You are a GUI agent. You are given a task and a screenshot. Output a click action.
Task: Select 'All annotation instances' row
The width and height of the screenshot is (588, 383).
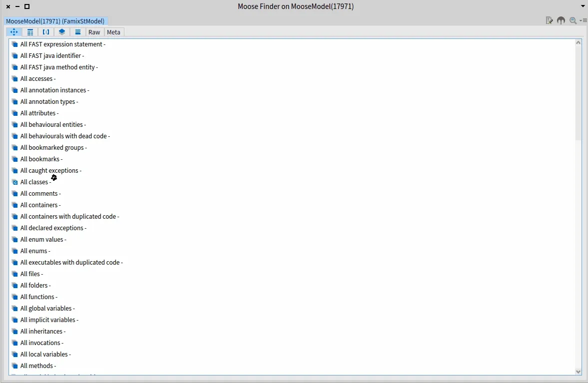292,90
